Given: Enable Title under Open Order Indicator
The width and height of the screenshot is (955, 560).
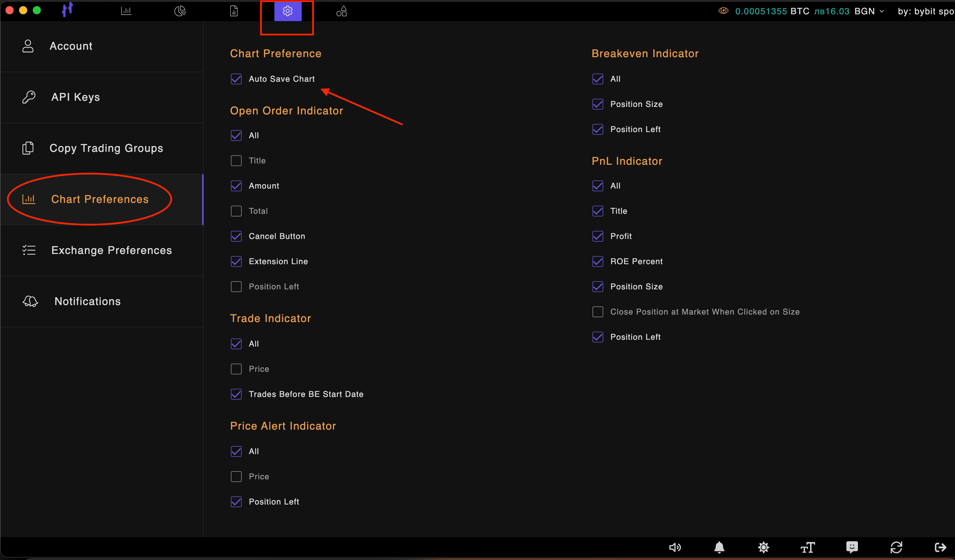Looking at the screenshot, I should 236,161.
